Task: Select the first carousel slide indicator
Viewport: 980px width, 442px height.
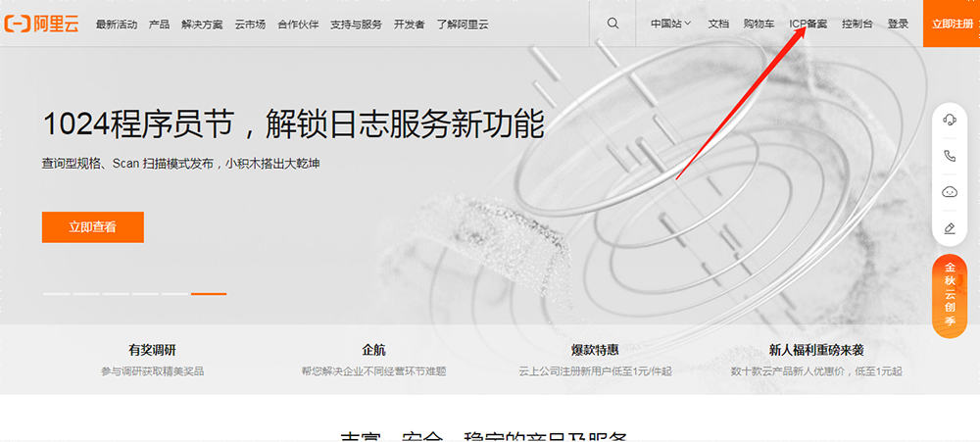Action: [56, 293]
